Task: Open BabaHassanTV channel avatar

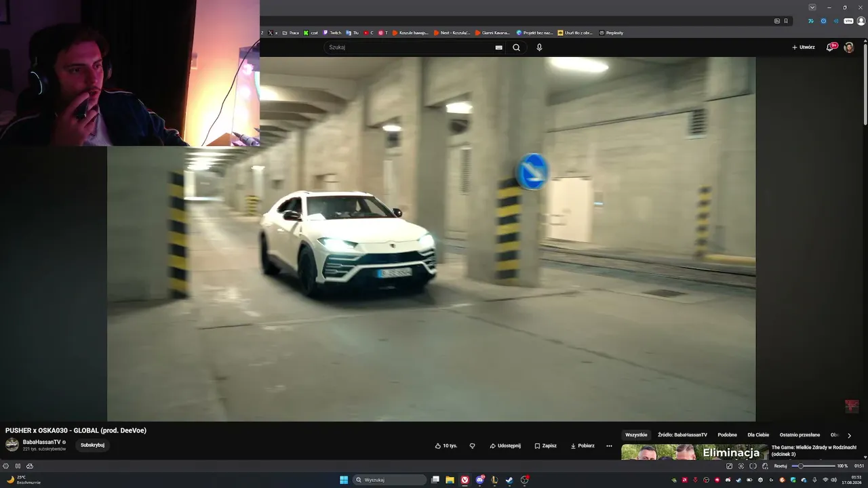Action: pyautogui.click(x=12, y=445)
